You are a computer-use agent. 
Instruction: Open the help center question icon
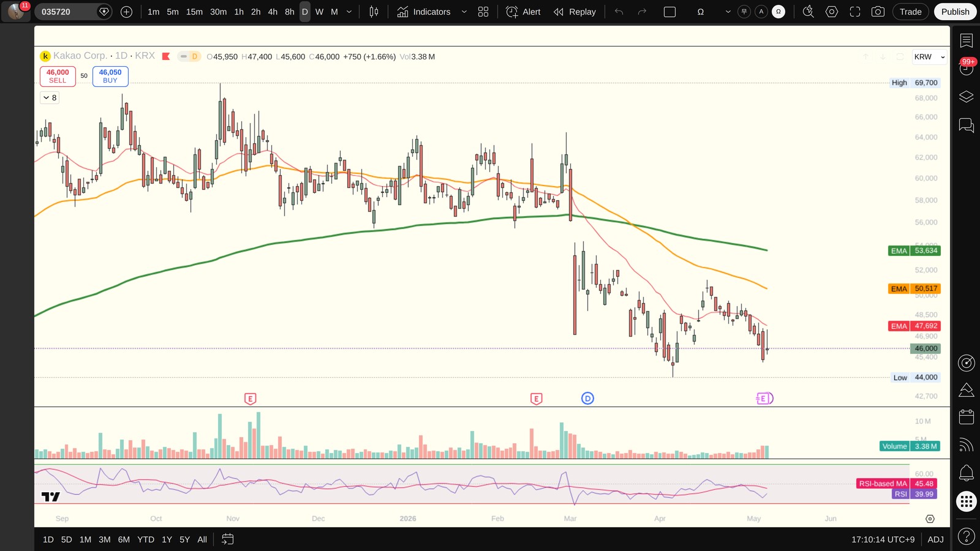966,536
